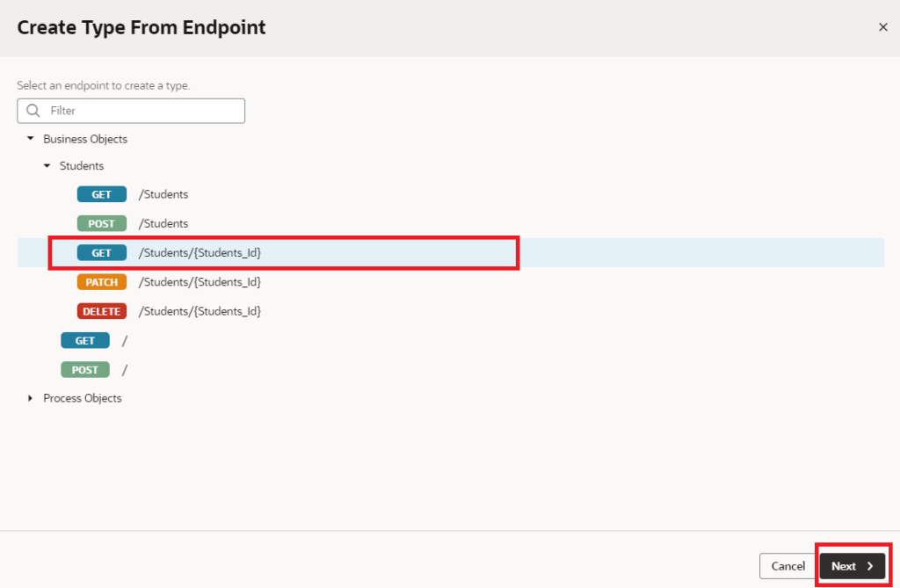
Task: Click the DELETE badge on /Students/{Students_Id}
Action: pyautogui.click(x=102, y=310)
